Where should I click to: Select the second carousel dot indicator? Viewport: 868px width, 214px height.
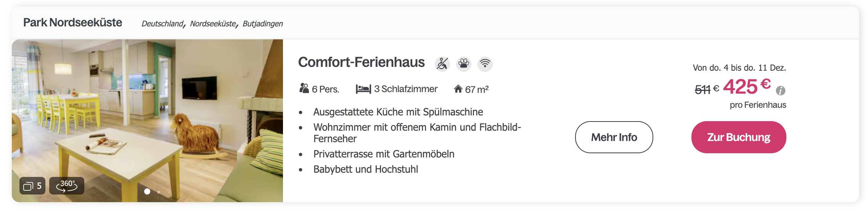159,192
